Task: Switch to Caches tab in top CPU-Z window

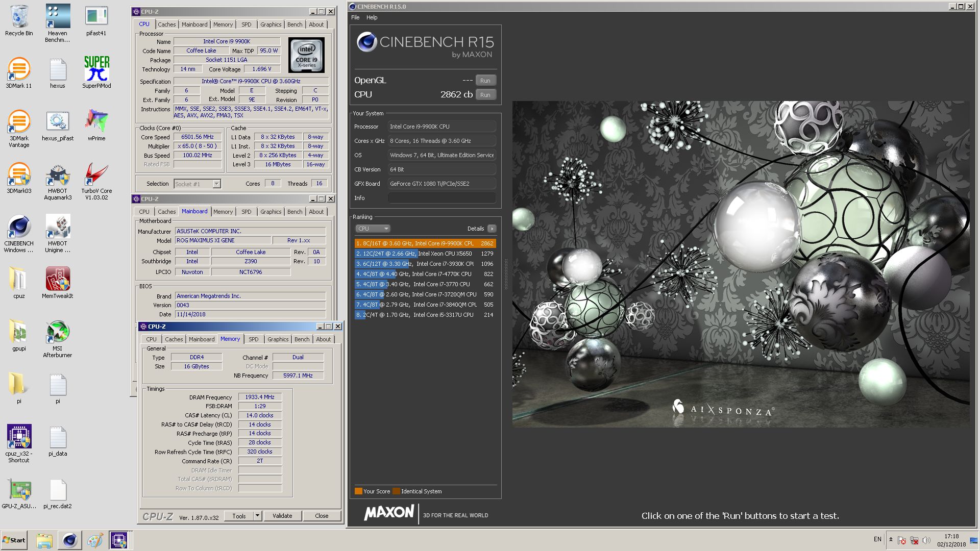Action: (x=166, y=24)
